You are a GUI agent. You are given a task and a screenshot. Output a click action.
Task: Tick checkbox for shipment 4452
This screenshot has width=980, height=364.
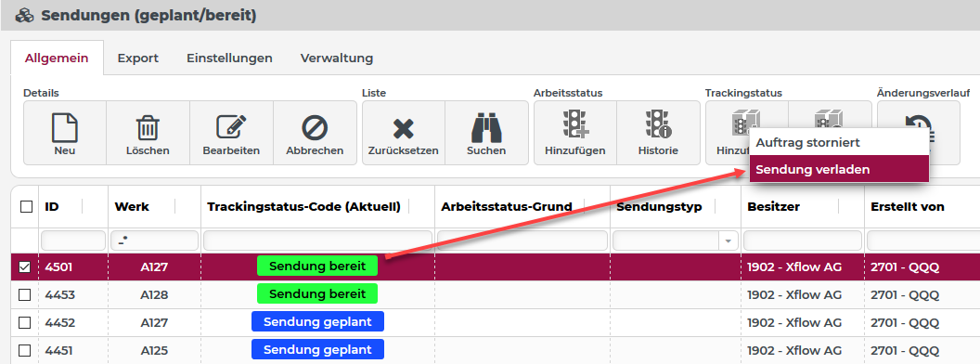tap(24, 322)
